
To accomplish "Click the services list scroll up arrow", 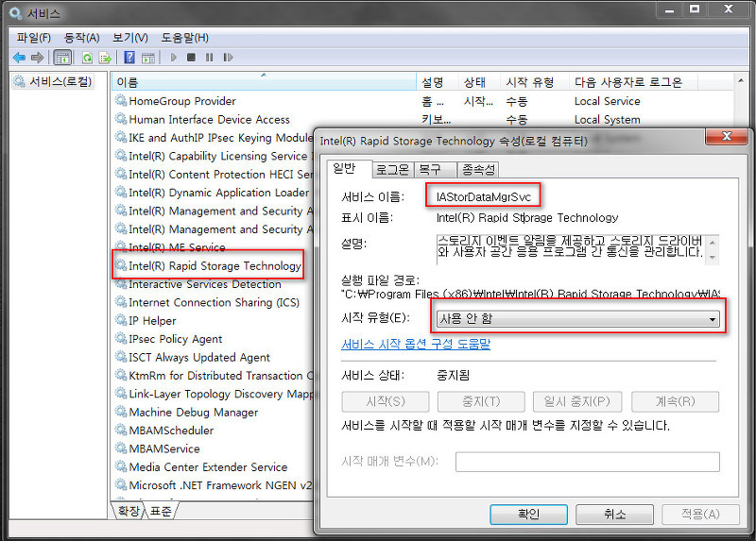I will pos(741,80).
